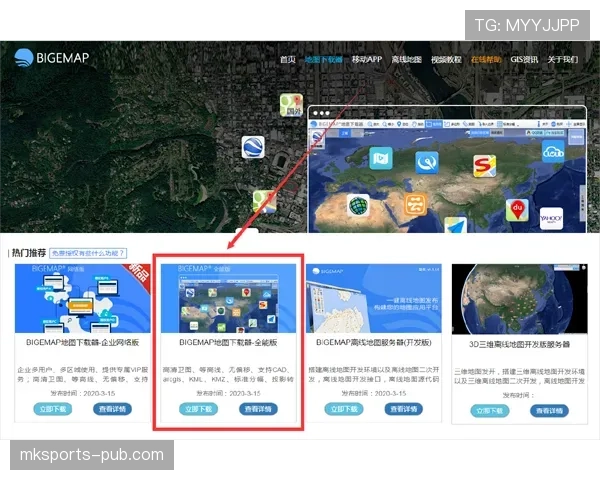600x480 pixels.
Task: Open 在线帮助 in navigation
Action: [486, 59]
